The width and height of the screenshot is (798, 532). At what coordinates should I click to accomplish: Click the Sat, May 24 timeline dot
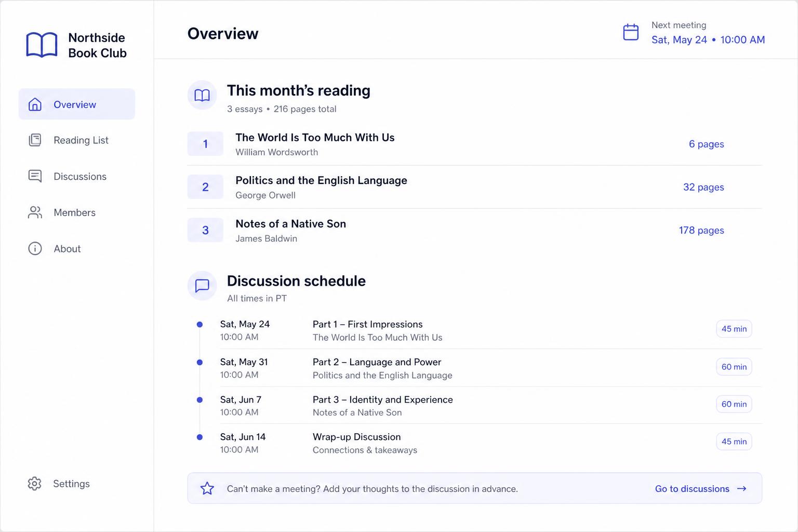coord(199,325)
